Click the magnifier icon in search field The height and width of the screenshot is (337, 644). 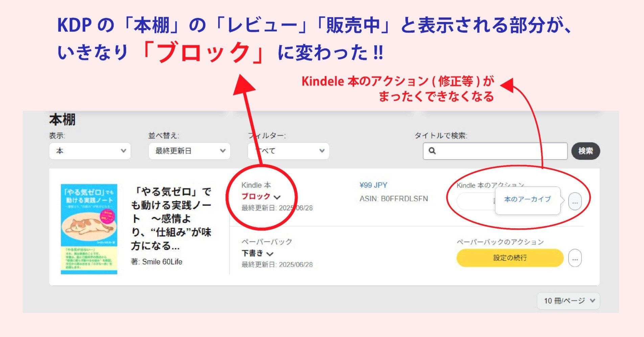432,151
